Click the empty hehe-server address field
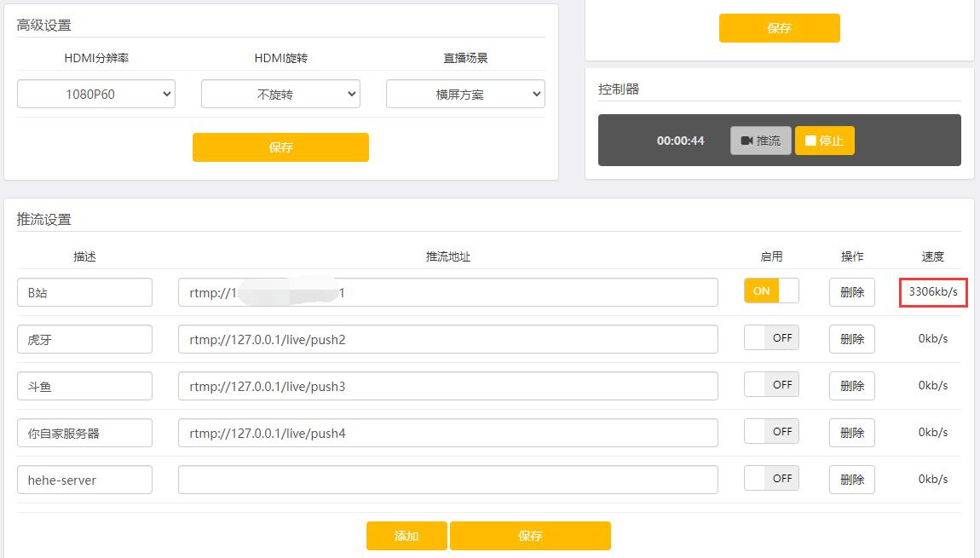 click(448, 480)
